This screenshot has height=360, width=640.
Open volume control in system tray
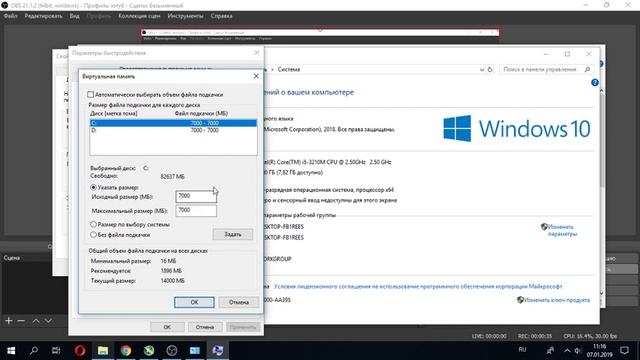(x=578, y=350)
